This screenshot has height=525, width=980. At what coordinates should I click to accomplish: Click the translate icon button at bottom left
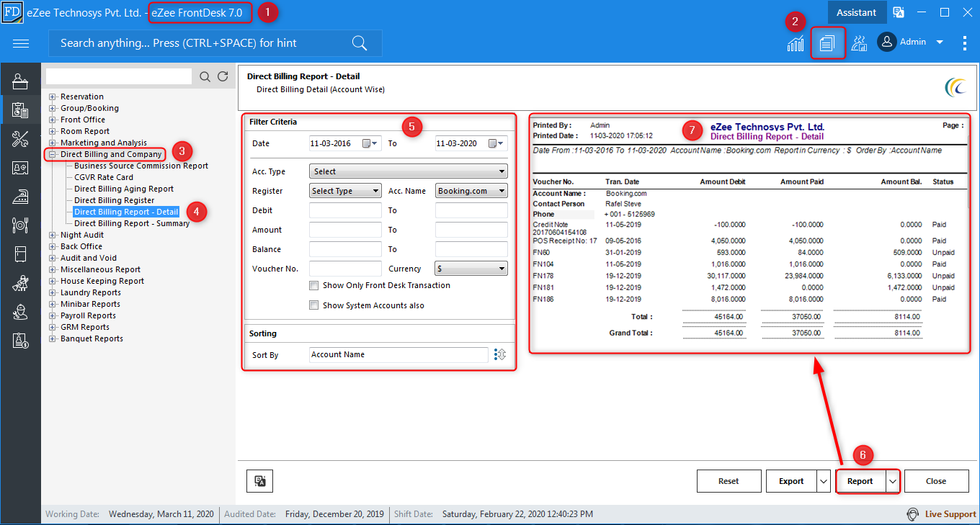pyautogui.click(x=260, y=481)
